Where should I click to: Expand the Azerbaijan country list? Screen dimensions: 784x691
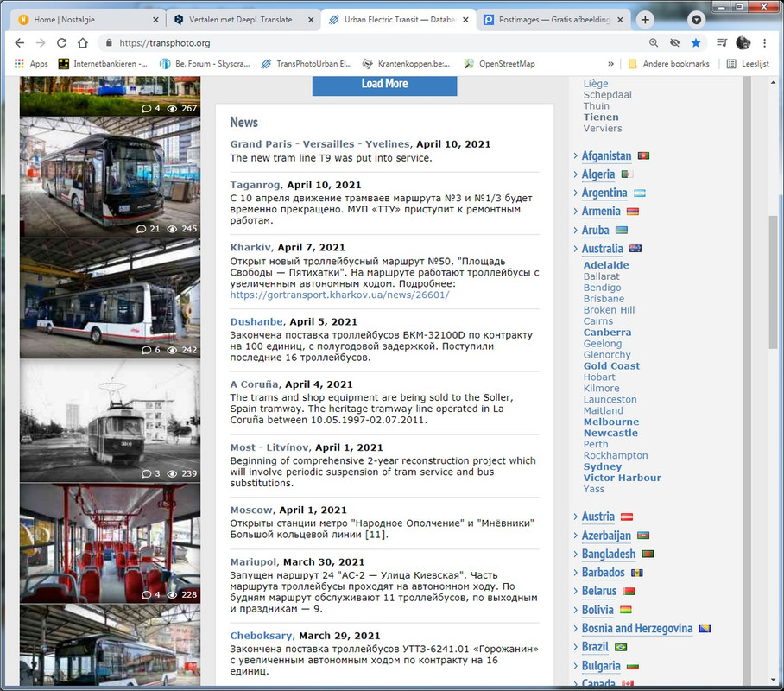tap(606, 536)
